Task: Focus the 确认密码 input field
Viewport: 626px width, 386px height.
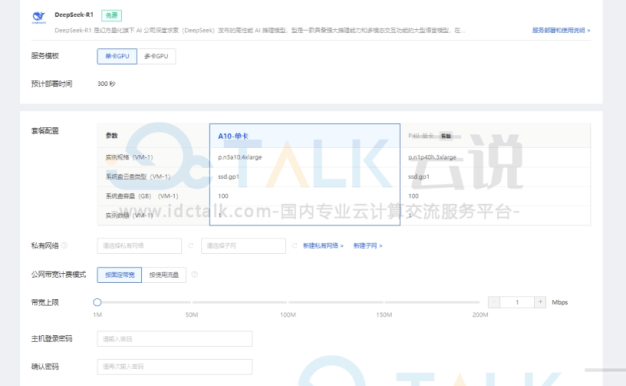Action: [x=174, y=366]
